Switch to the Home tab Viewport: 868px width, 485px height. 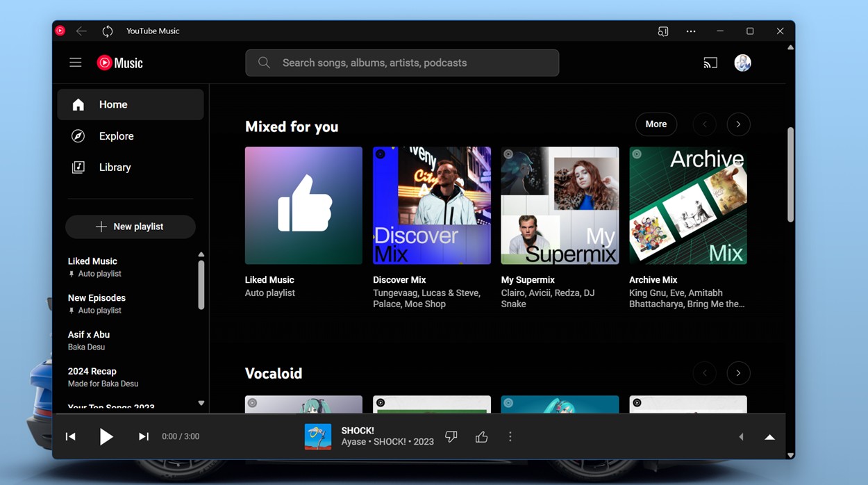click(x=112, y=104)
